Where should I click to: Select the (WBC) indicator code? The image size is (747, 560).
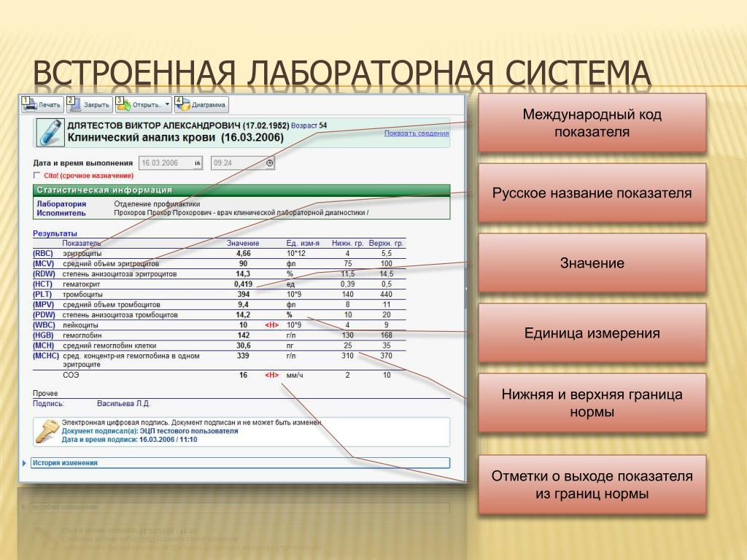coord(44,324)
